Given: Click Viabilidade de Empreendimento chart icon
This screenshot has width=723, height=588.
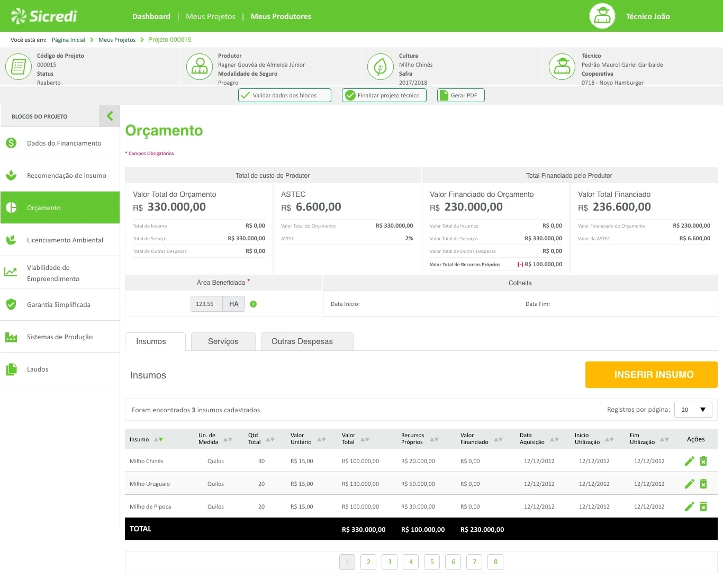Looking at the screenshot, I should pos(11,272).
